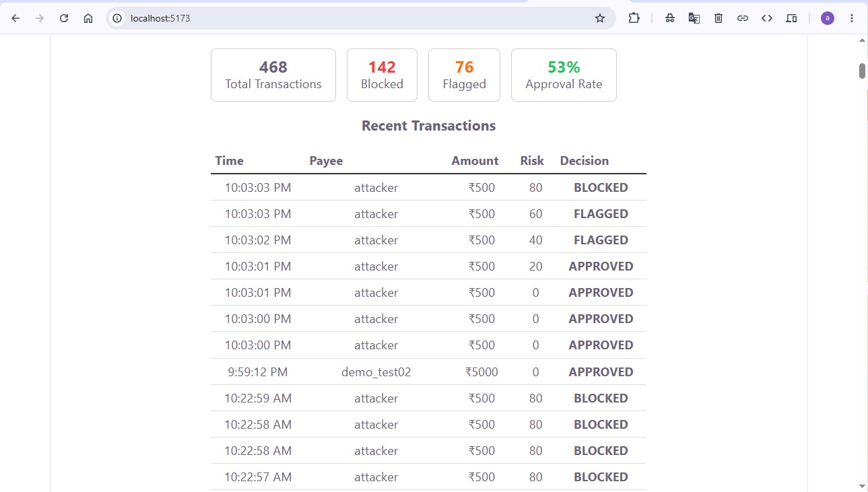Click the Risk column header

[532, 161]
